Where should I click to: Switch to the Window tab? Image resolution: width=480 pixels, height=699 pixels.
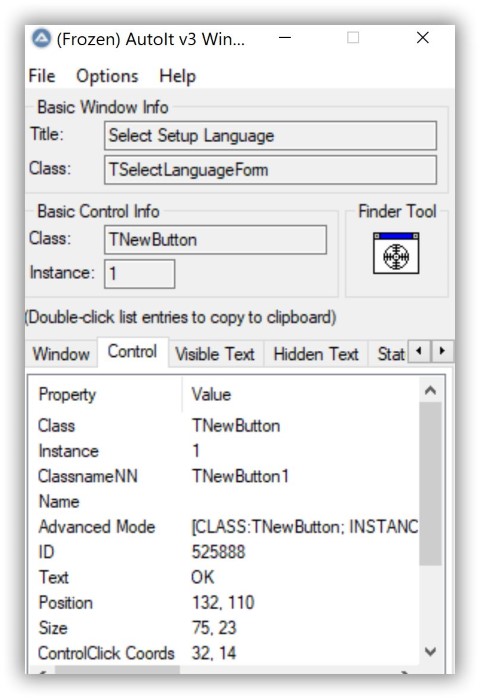61,354
